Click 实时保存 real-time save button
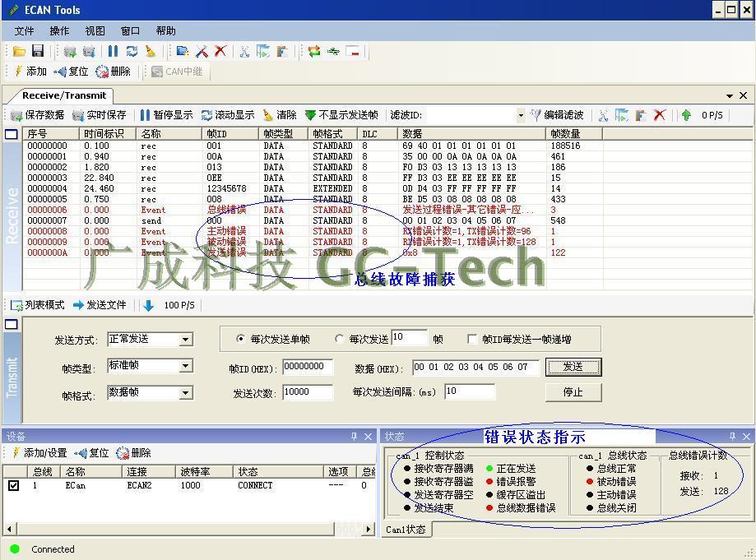This screenshot has height=560, width=756. (x=100, y=115)
